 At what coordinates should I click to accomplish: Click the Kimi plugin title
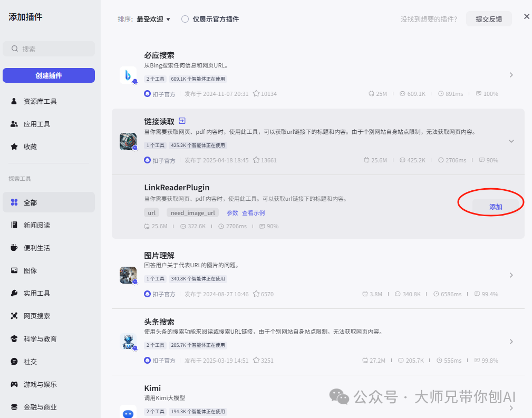point(152,388)
